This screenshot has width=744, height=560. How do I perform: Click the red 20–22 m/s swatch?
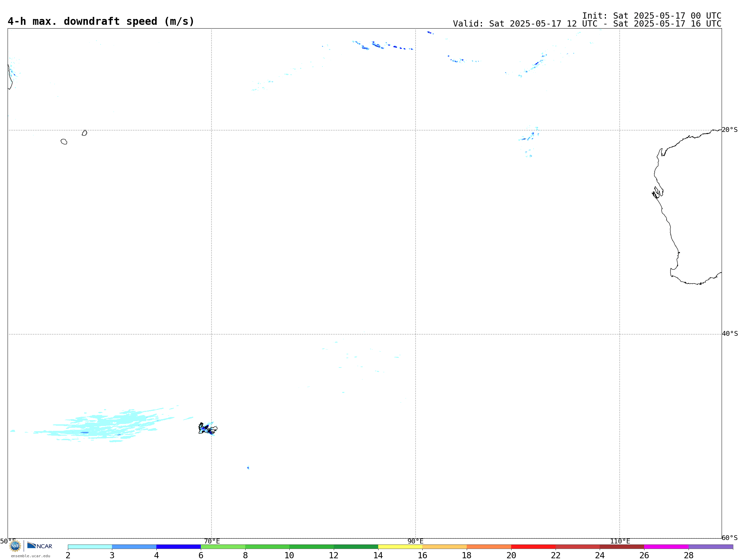pyautogui.click(x=534, y=547)
